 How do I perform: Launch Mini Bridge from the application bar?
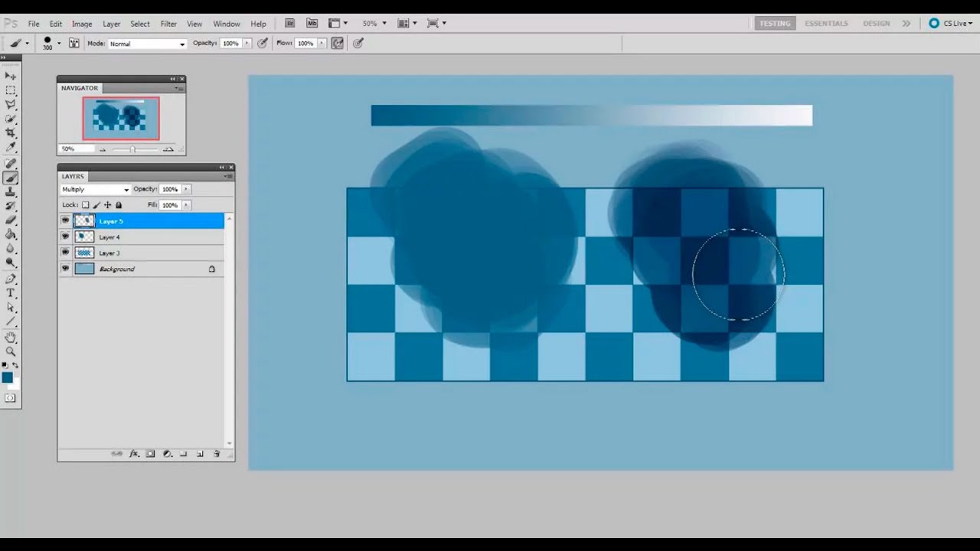[312, 24]
